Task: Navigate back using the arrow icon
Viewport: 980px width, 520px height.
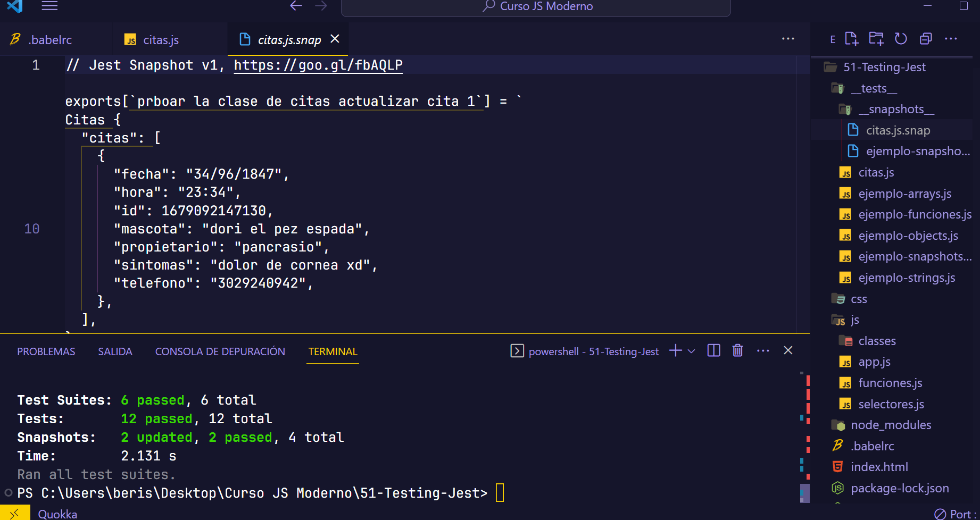Action: [x=296, y=6]
